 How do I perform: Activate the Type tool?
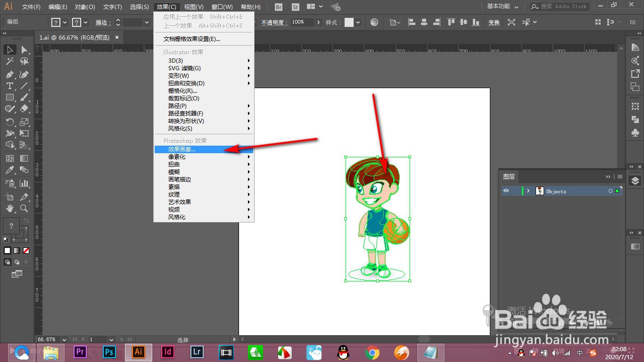10,86
